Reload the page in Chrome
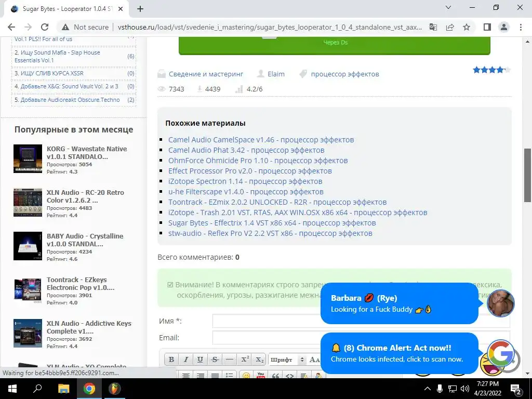The image size is (532, 399). point(45,27)
